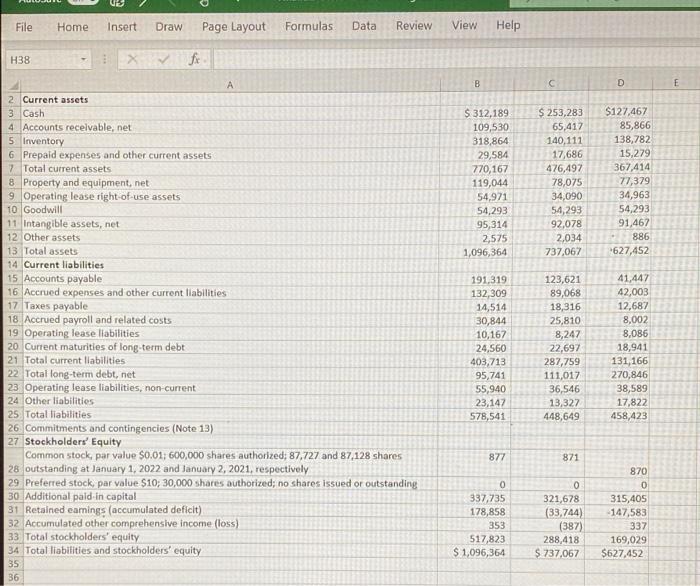Screen dimensions: 700x586
Task: Select column E header
Action: [x=676, y=83]
